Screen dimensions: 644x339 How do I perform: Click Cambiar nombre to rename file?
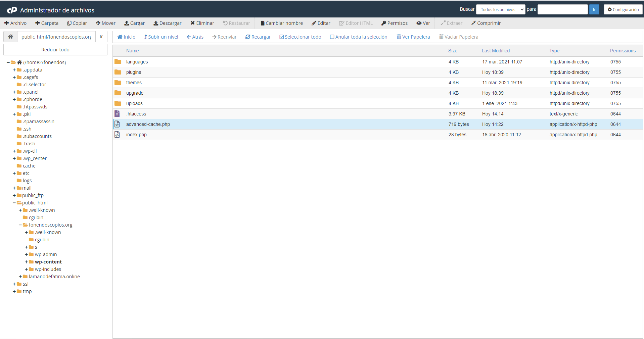pos(282,23)
